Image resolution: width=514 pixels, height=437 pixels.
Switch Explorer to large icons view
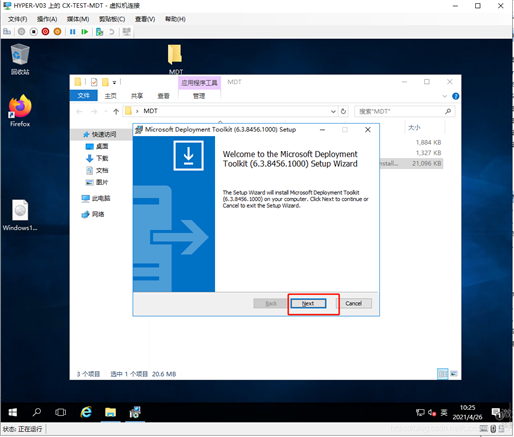tap(454, 374)
